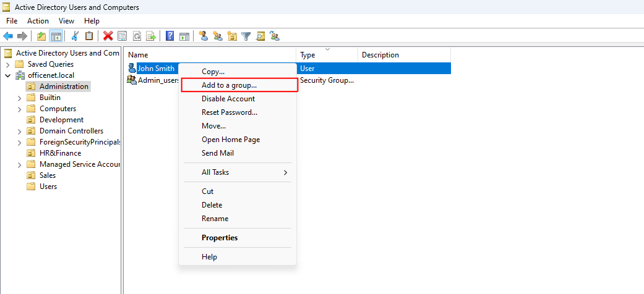644x294 pixels.
Task: Open Help via the question mark icon
Action: 170,36
